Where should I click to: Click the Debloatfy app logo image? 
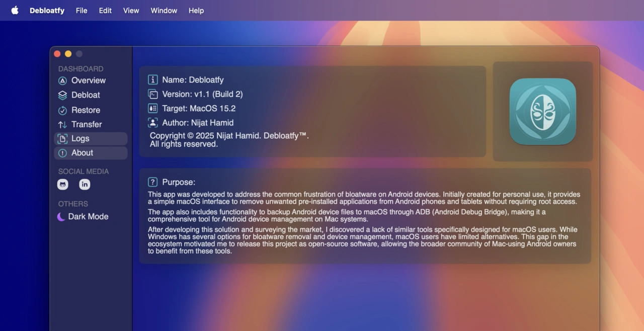pos(542,112)
